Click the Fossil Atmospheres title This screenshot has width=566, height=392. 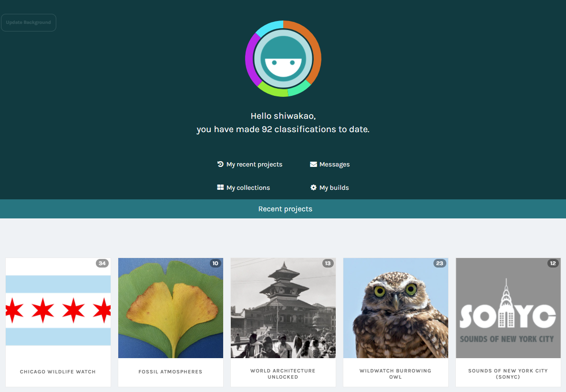point(170,372)
